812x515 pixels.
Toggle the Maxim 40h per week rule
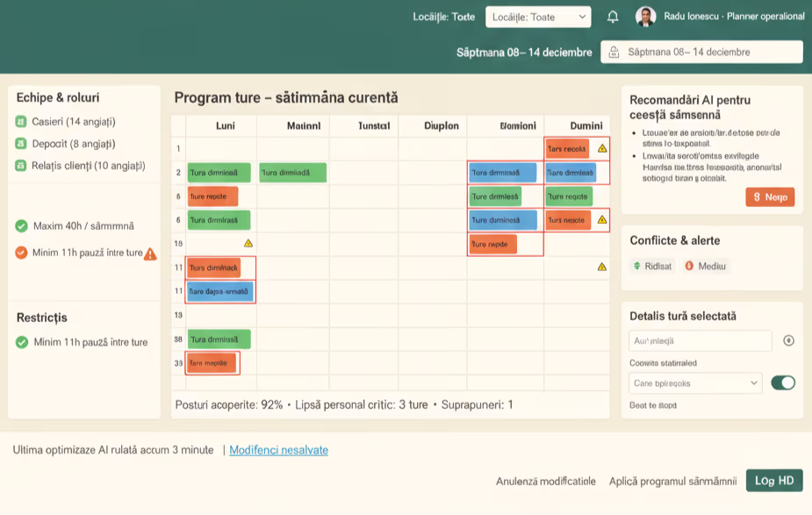tap(22, 226)
